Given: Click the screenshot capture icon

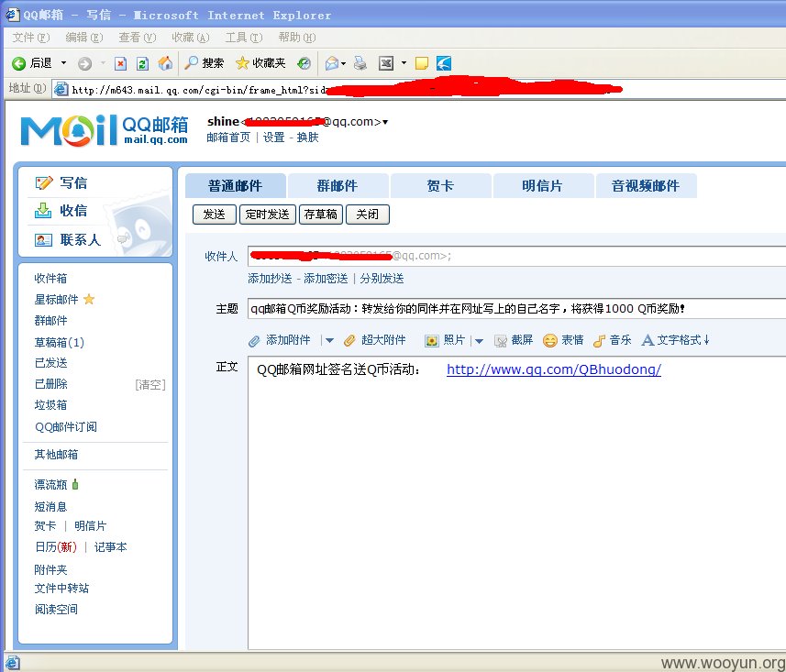Looking at the screenshot, I should (x=500, y=341).
